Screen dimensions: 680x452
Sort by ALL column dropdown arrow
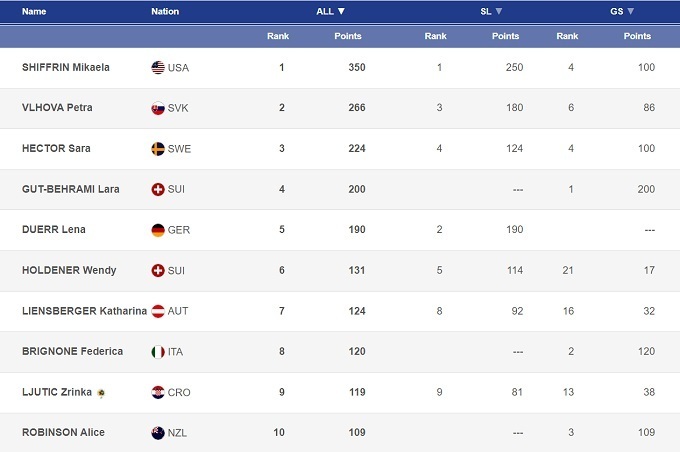pos(341,11)
